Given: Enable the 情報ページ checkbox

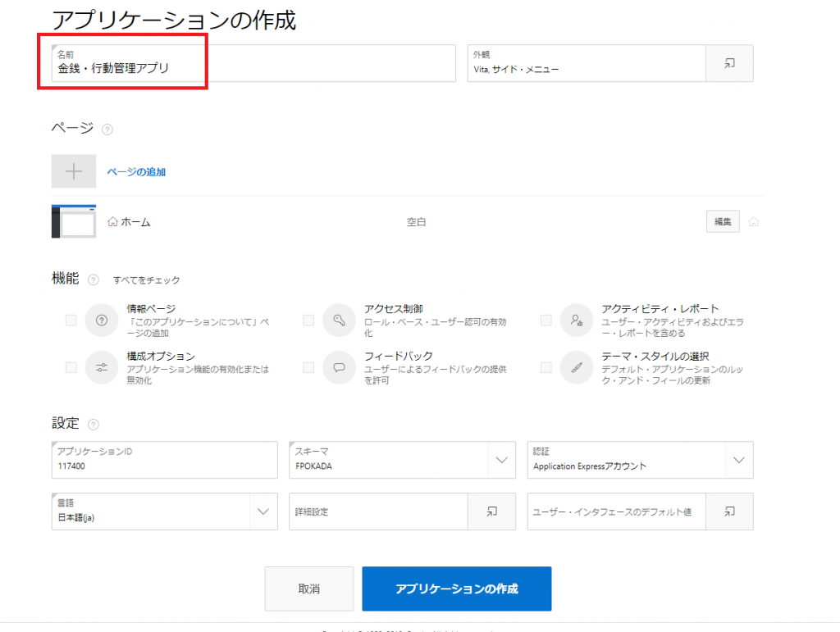Looking at the screenshot, I should click(x=71, y=320).
